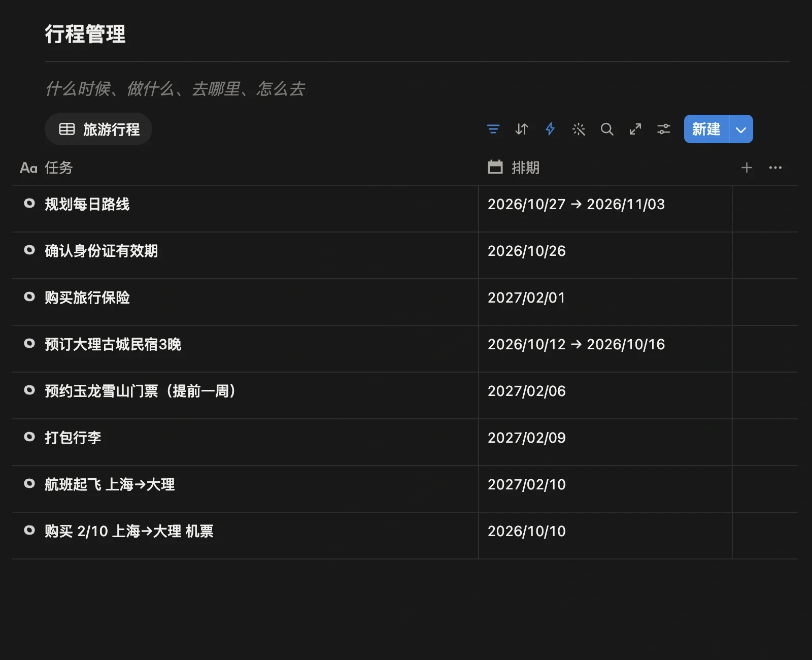The image size is (812, 660).
Task: Click the 任务 column header
Action: coord(46,168)
